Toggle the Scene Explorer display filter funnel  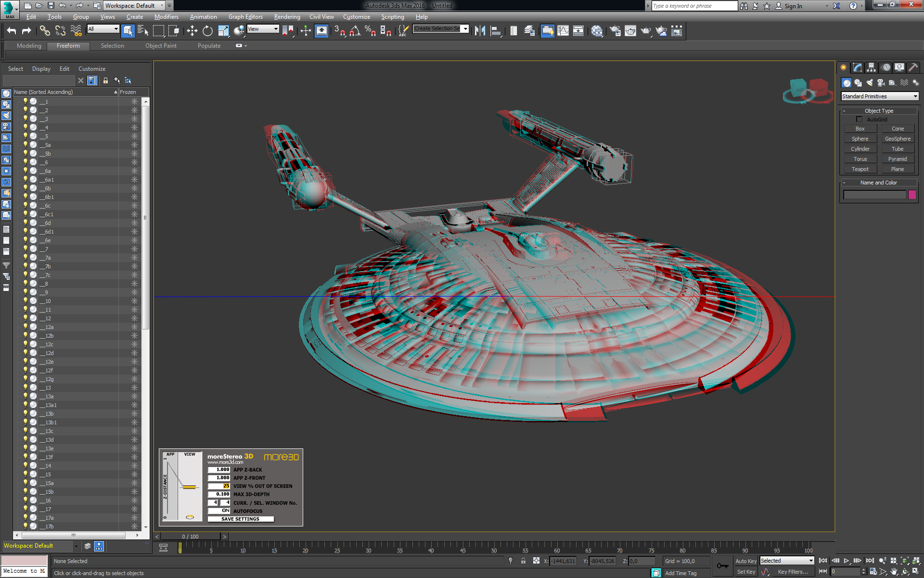click(x=92, y=80)
